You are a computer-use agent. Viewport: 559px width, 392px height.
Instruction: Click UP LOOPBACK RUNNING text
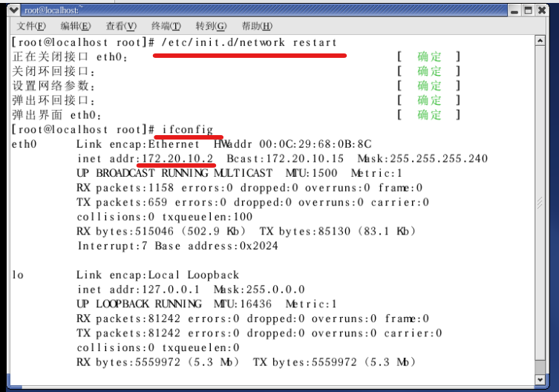tap(139, 304)
